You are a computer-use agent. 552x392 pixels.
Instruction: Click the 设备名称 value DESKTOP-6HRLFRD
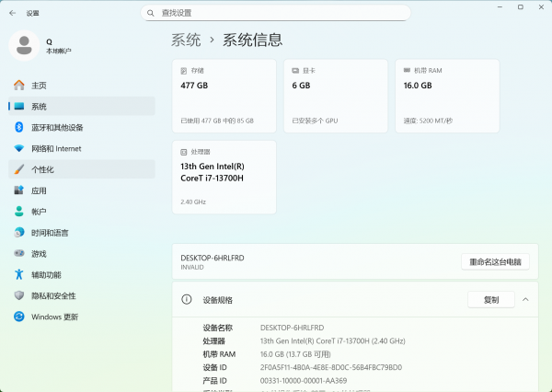pos(292,328)
